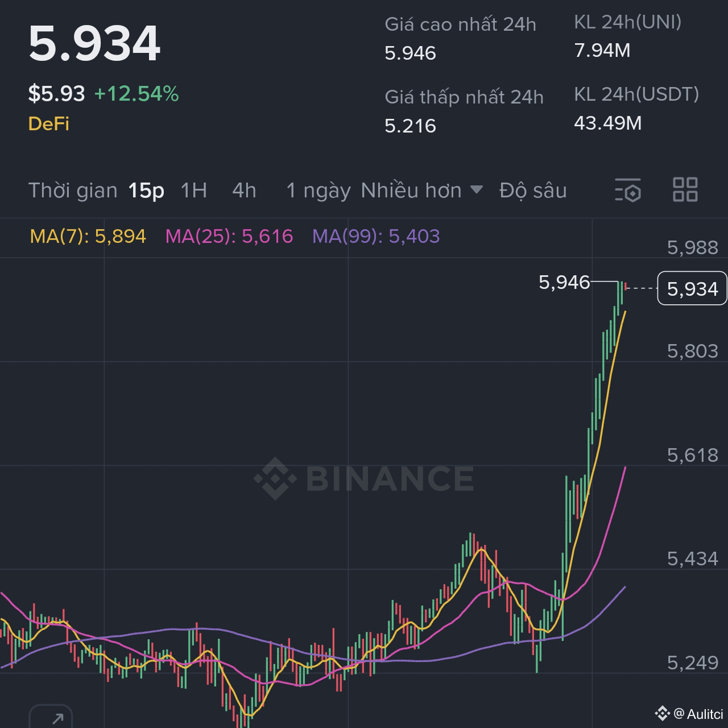The height and width of the screenshot is (728, 728).
Task: Select the Giá thấp nhất 24h label
Action: [x=464, y=97]
